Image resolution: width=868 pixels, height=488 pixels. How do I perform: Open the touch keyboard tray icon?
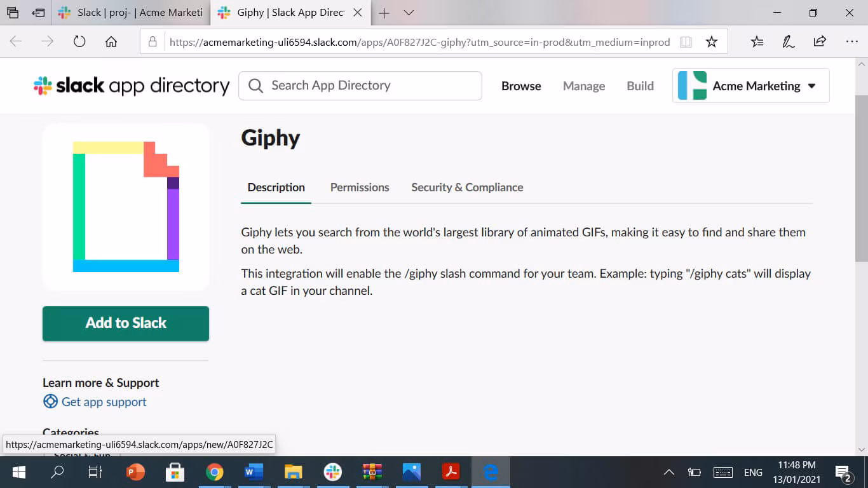[x=723, y=472]
